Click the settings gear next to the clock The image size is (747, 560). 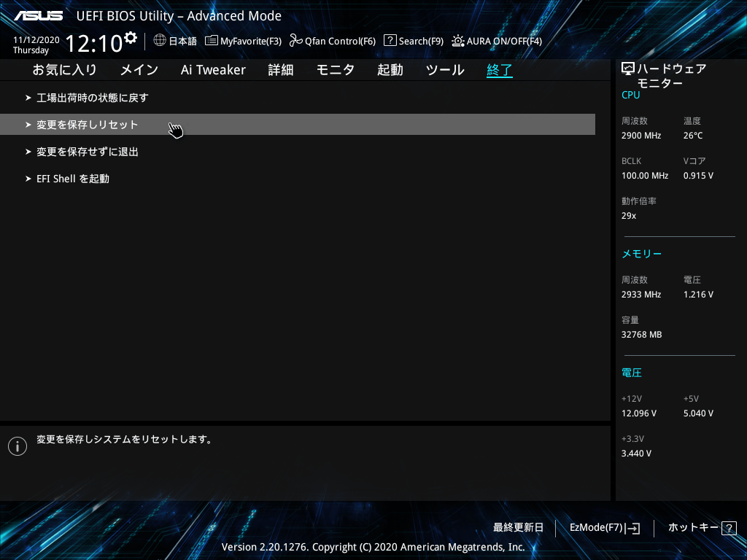(x=131, y=38)
